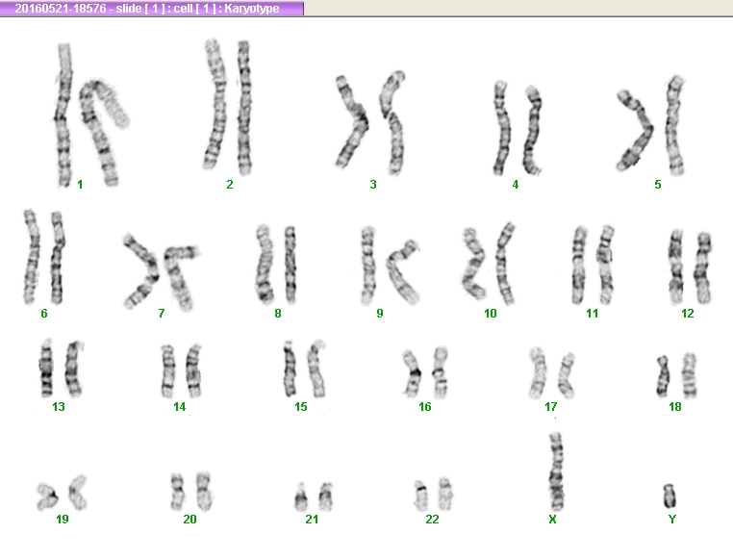Click the green label "2"

[230, 184]
